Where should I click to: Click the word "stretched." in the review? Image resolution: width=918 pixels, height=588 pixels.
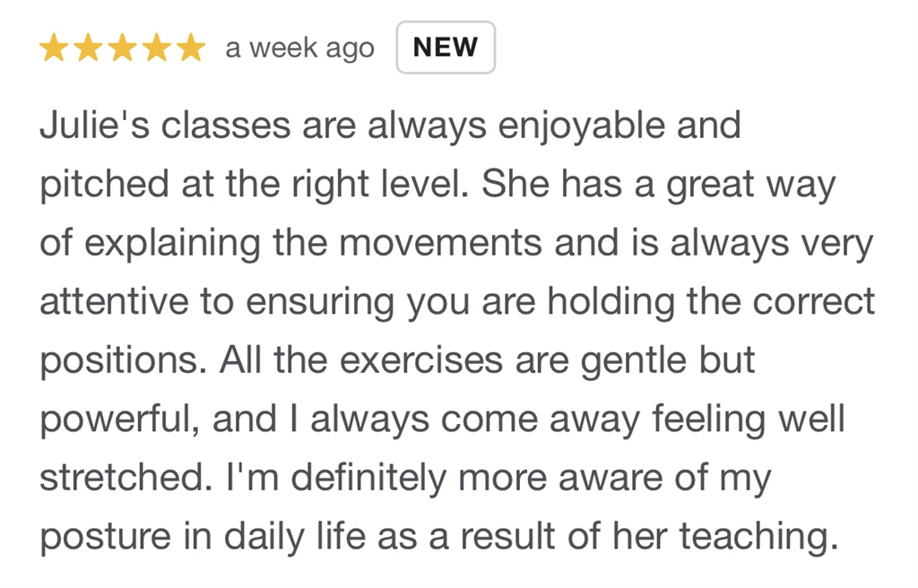[x=126, y=478]
